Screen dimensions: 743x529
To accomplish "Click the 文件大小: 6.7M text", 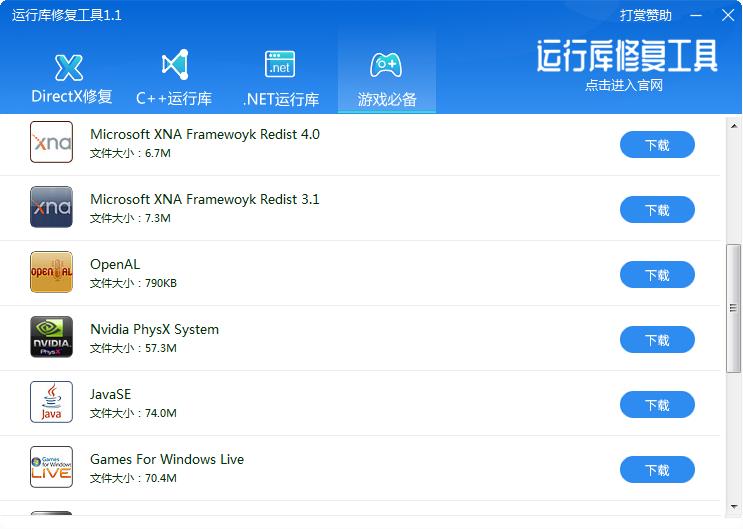I will [130, 153].
